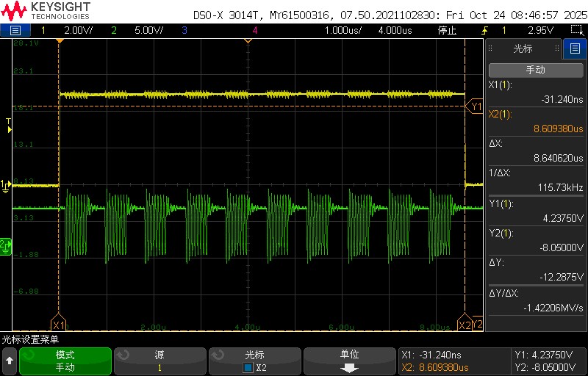Click the zoom box selection icon top-right
This screenshot has height=376, width=588.
point(577,30)
